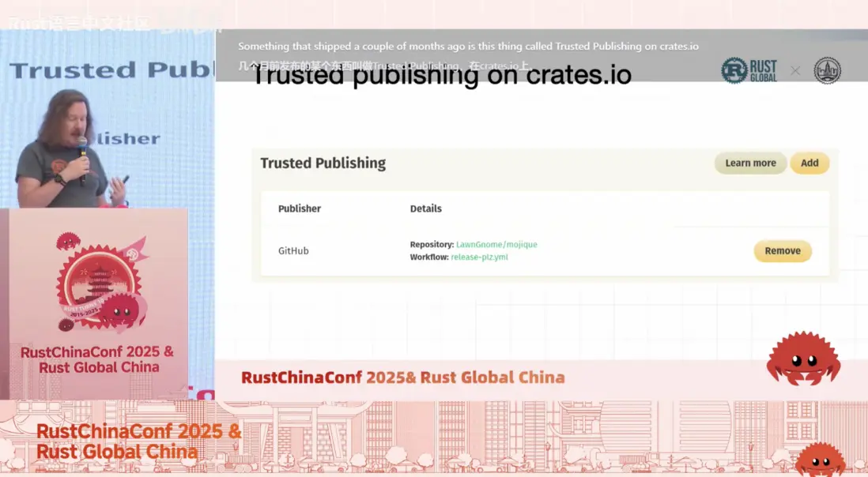The height and width of the screenshot is (477, 868).
Task: Remove the GitHub trusted publisher
Action: click(782, 251)
